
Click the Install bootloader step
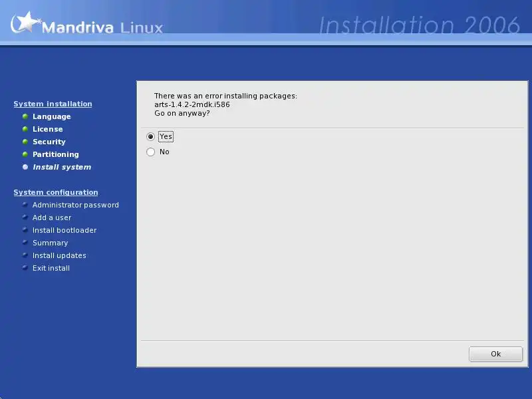[65, 230]
